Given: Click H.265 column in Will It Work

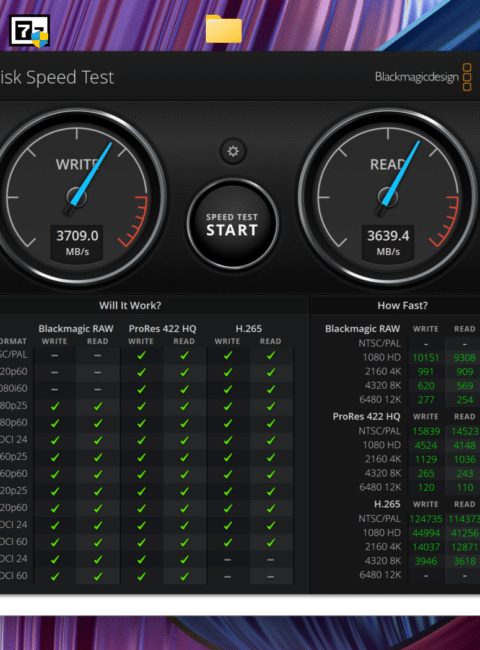Looking at the screenshot, I should click(x=249, y=329).
